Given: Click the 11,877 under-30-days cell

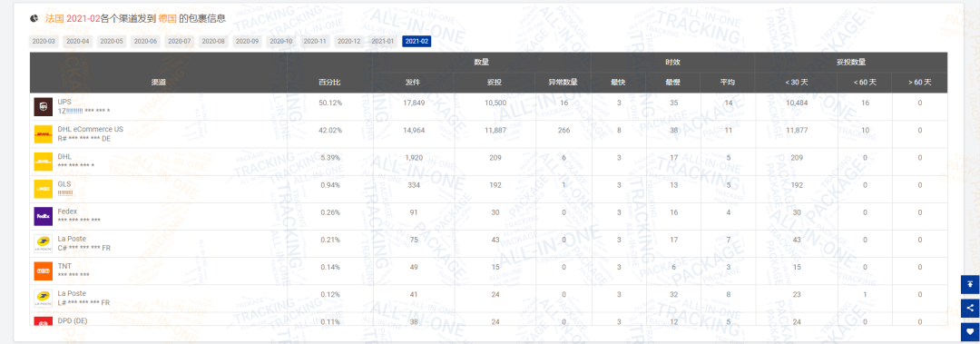Looking at the screenshot, I should click(797, 130).
